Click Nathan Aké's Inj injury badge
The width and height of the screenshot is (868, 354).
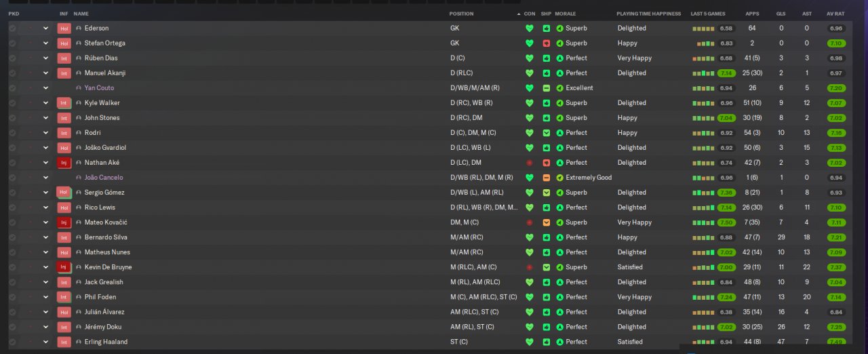point(64,163)
